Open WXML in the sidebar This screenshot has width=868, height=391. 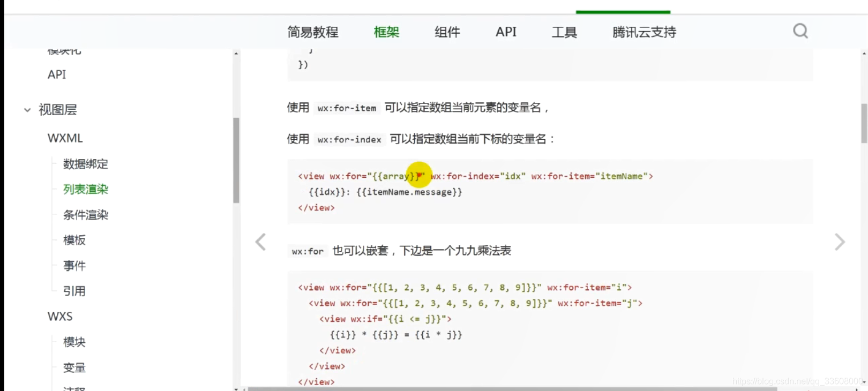coord(65,138)
